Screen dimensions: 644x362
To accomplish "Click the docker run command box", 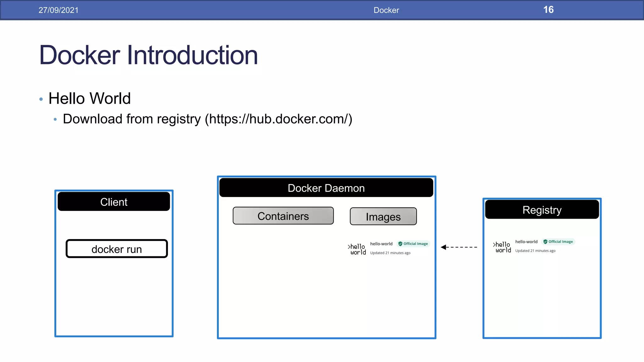I will pos(117,249).
